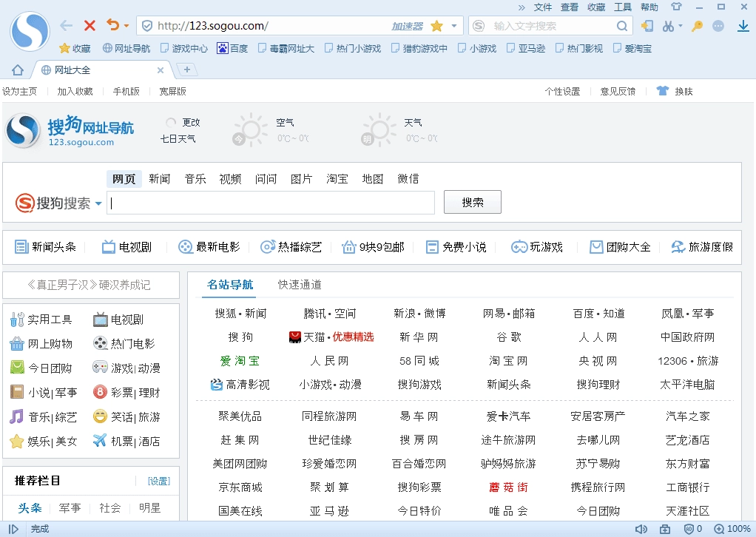756x537 pixels.
Task: Click the shirt skin icon in title bar
Action: tap(676, 7)
